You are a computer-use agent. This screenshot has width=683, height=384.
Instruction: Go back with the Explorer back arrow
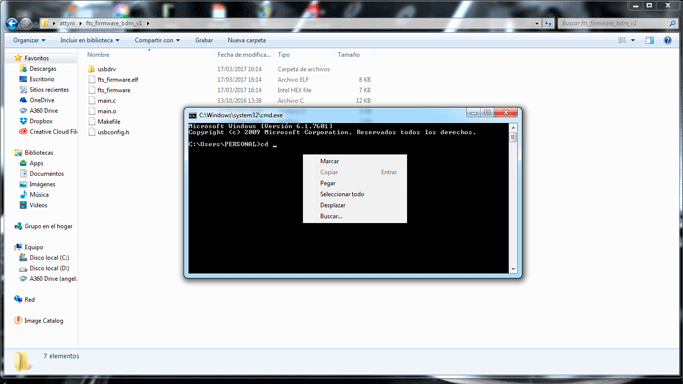click(x=12, y=23)
